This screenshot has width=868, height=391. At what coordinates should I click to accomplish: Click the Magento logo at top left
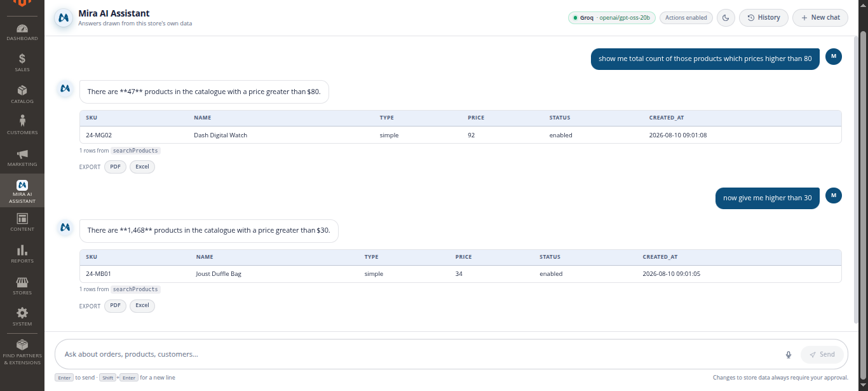point(22,4)
